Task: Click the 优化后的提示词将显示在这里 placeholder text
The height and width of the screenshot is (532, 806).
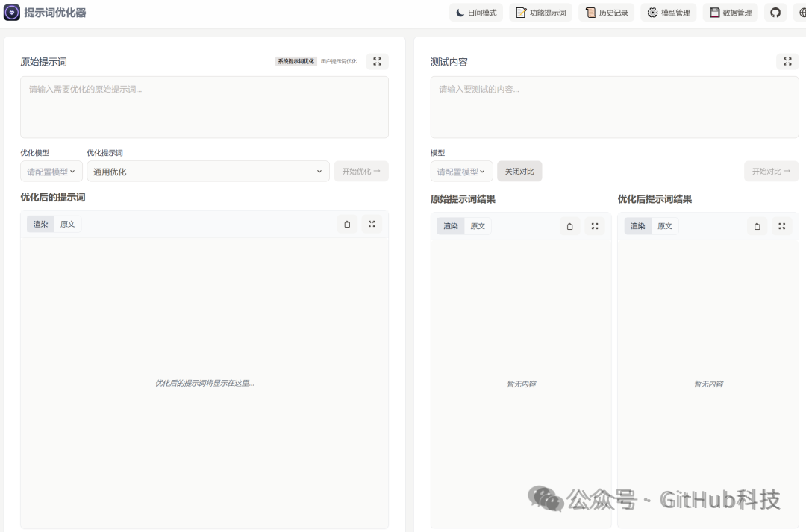Action: coord(204,383)
